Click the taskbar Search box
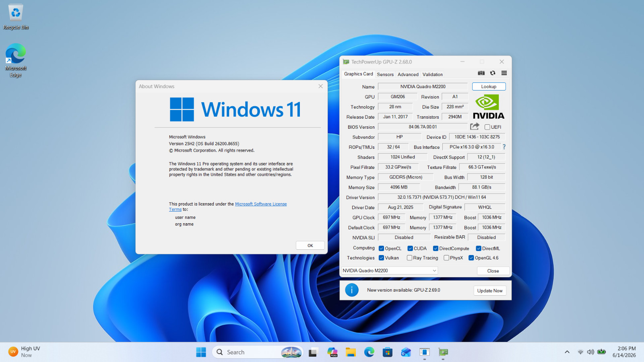Screen dimensions: 644x362 (258, 352)
